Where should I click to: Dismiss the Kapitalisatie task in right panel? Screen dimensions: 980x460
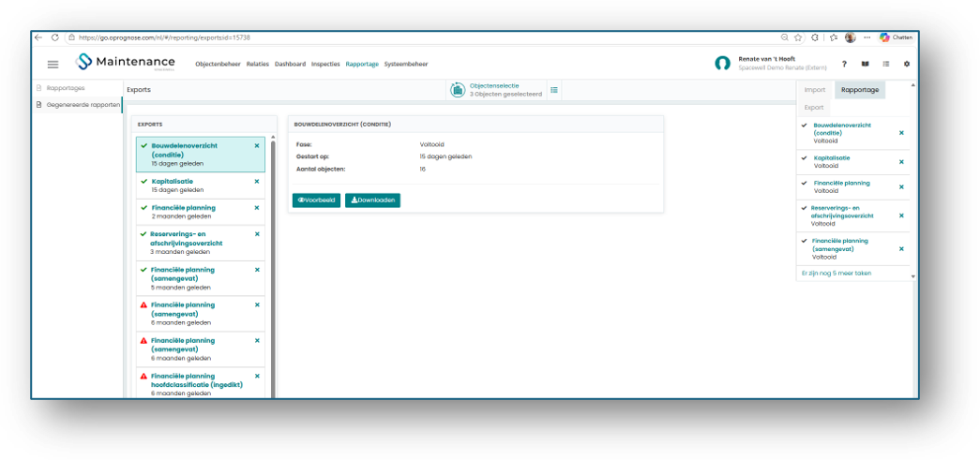(901, 162)
